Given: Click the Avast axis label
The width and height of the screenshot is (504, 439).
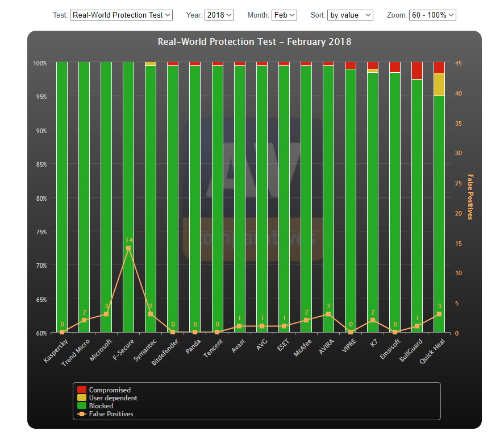Looking at the screenshot, I should coord(239,346).
